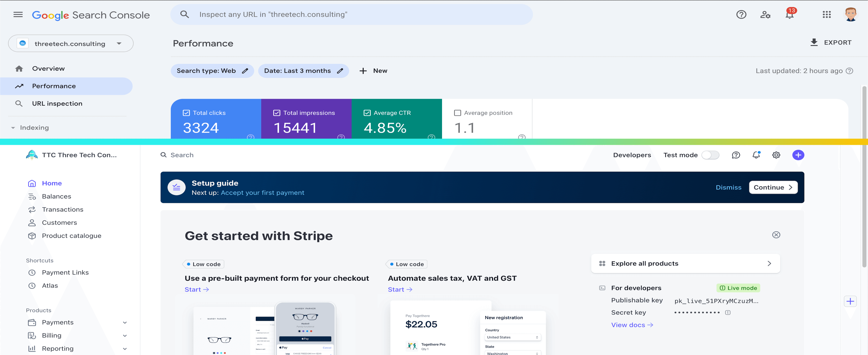Start pre-built payment form option
The image size is (868, 355).
tap(197, 290)
